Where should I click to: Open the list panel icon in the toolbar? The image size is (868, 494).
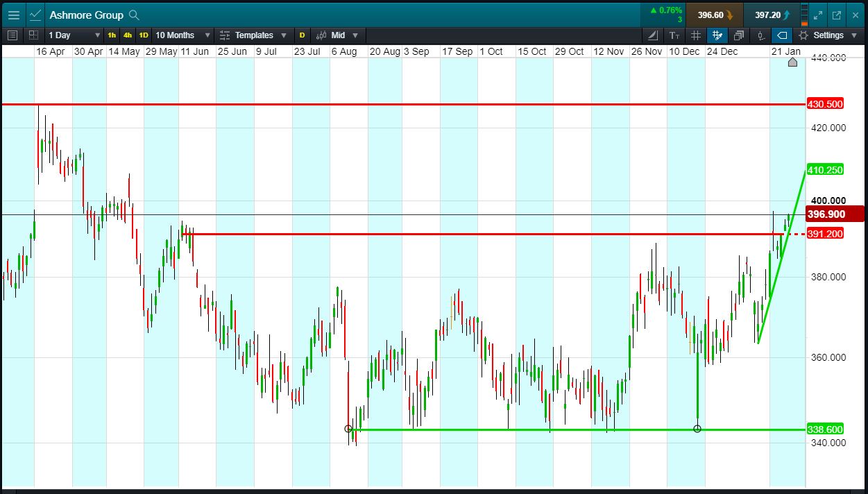[x=12, y=35]
